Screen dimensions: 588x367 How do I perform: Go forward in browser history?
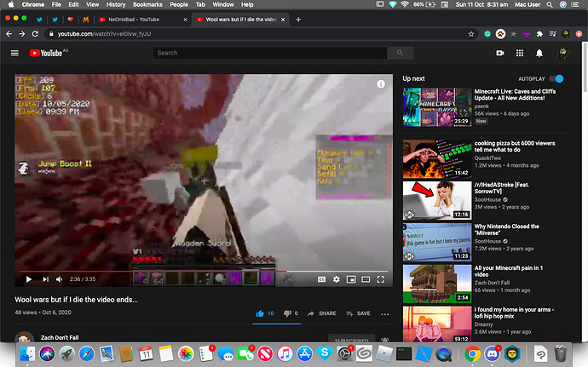(x=22, y=34)
